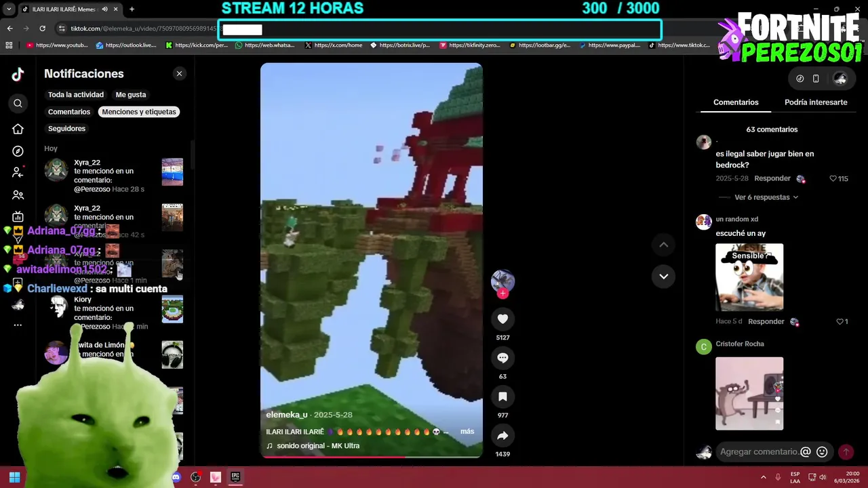Viewport: 868px width, 488px height.
Task: Close the Notificaciones panel
Action: tap(179, 74)
